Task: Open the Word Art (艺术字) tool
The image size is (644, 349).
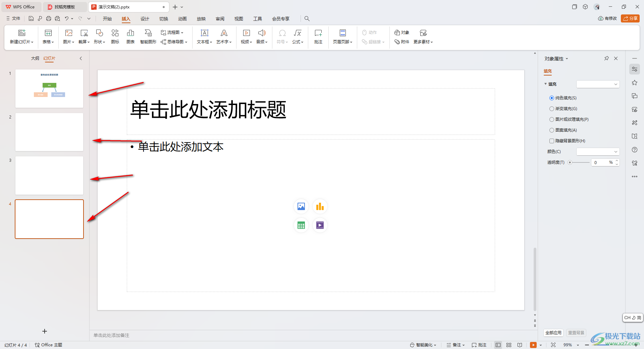Action: tap(224, 36)
